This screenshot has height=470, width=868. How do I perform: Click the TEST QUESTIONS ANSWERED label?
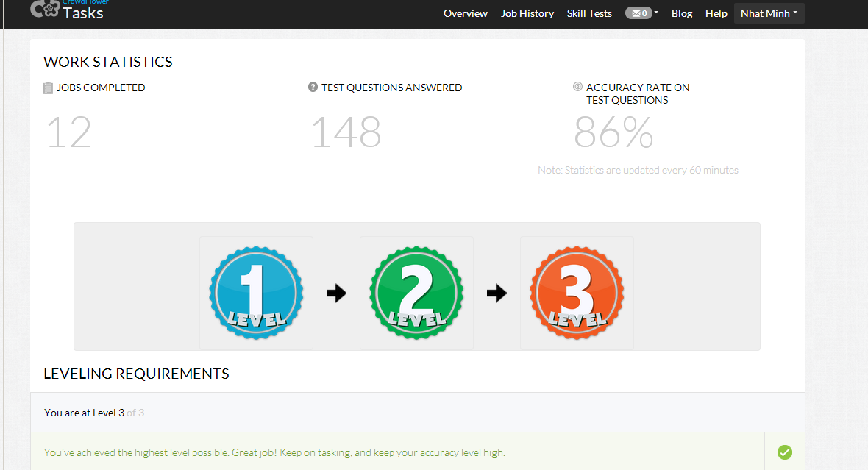(391, 88)
